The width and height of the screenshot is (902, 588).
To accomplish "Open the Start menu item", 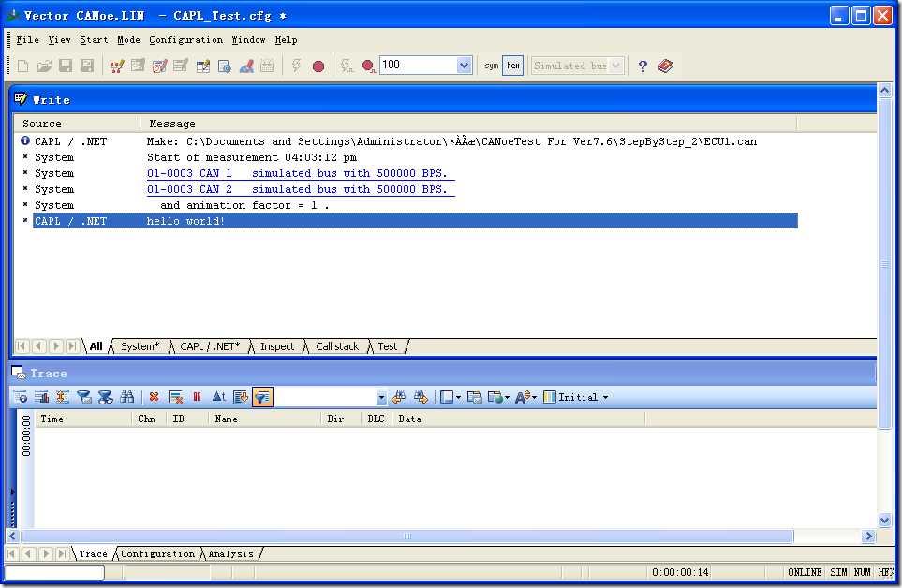I will tap(94, 39).
